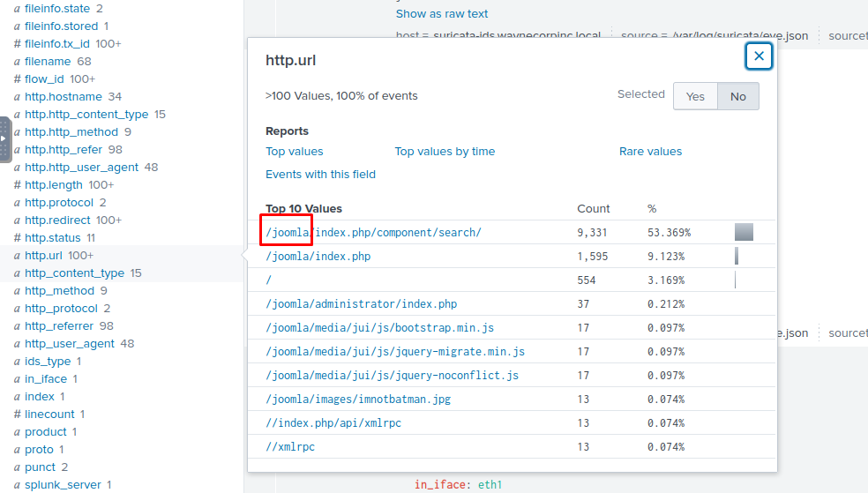Select the single slash / URL value
This screenshot has height=493, width=868.
268,280
